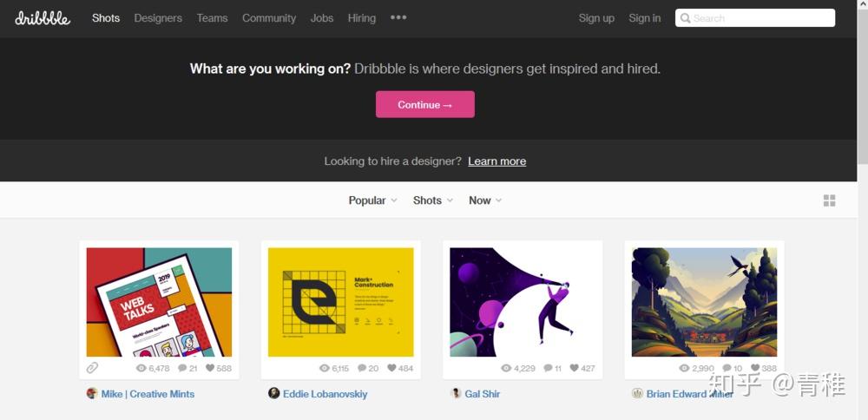Open the Jobs nav item

pyautogui.click(x=322, y=17)
